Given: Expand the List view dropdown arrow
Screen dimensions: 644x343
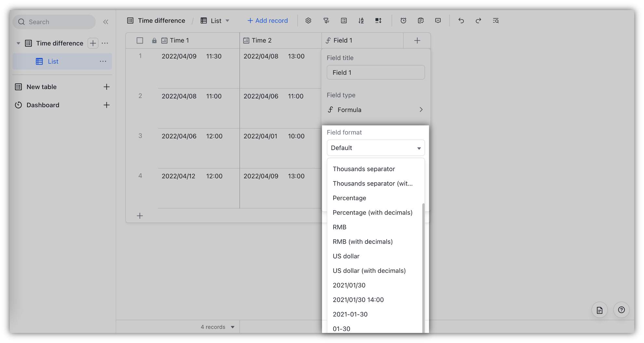Looking at the screenshot, I should click(x=227, y=21).
